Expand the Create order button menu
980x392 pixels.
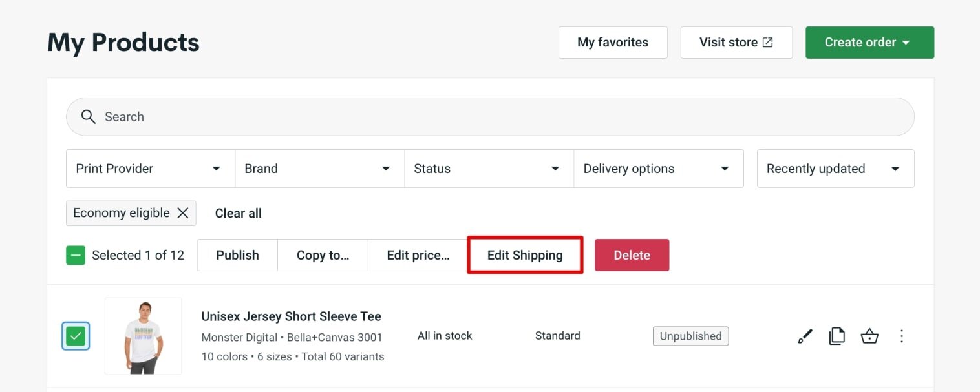click(x=869, y=43)
